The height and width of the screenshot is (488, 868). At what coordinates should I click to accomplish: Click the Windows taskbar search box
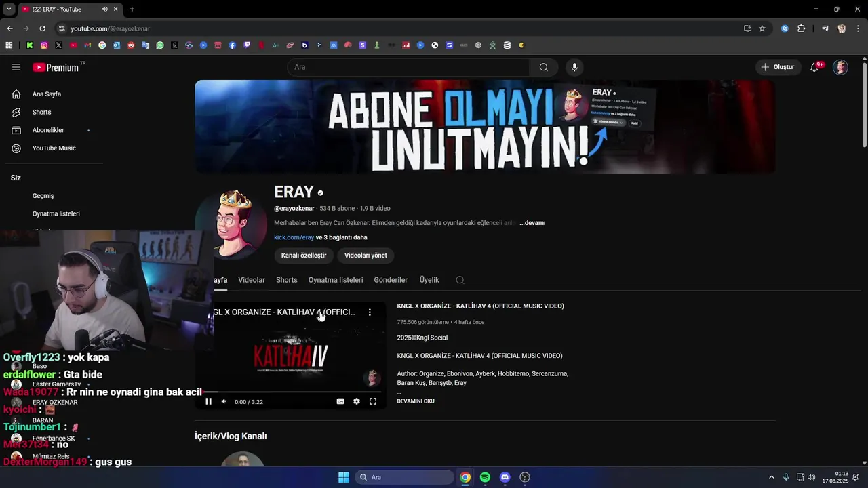[405, 477]
